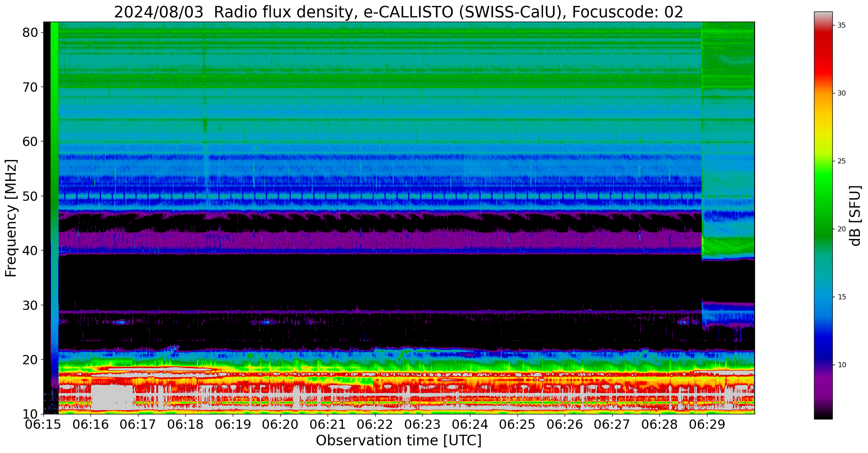Click the 06:26 time tick label
Viewport: 868px width, 453px height.
pos(565,424)
